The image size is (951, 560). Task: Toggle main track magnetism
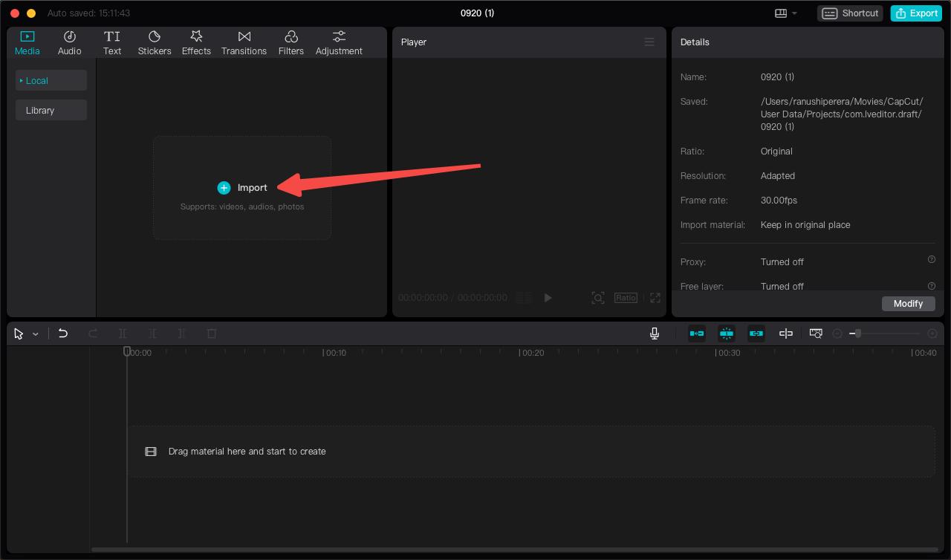point(727,333)
